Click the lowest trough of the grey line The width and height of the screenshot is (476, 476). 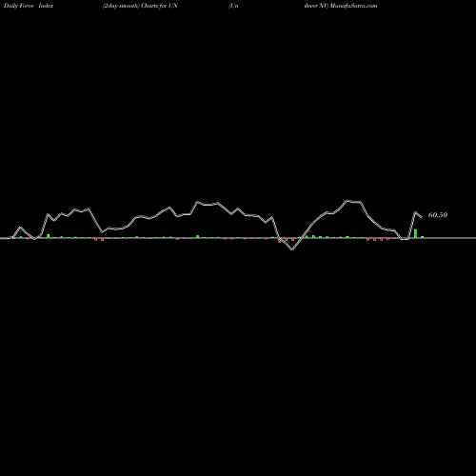coord(292,249)
